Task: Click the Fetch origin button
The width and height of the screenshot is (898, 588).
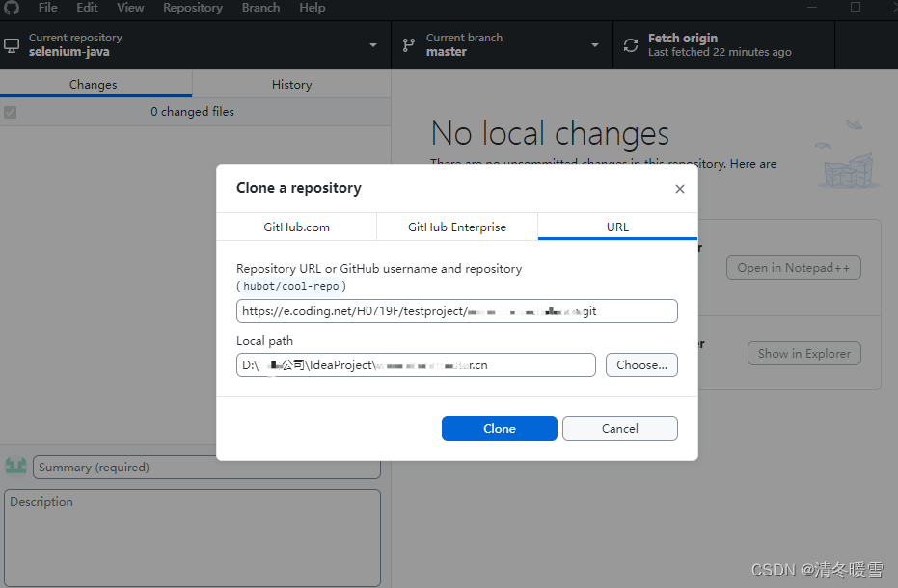Action: 723,45
